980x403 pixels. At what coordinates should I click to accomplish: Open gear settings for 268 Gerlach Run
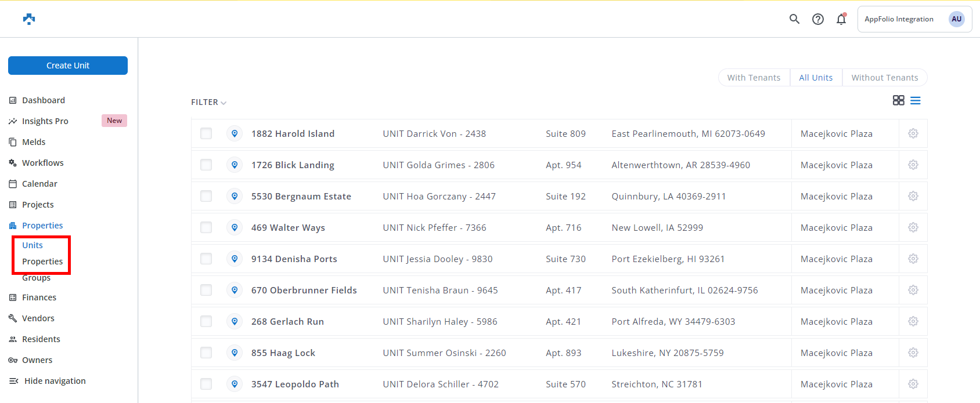[x=913, y=321]
